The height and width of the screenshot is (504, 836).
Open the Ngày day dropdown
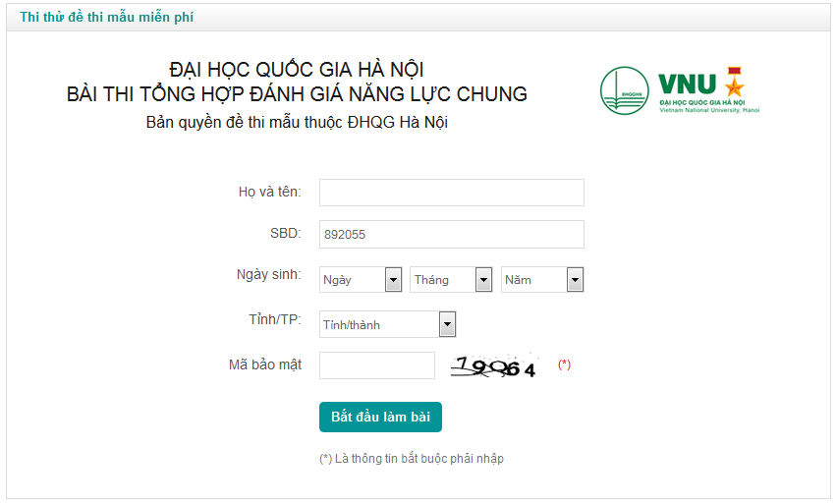(x=362, y=280)
